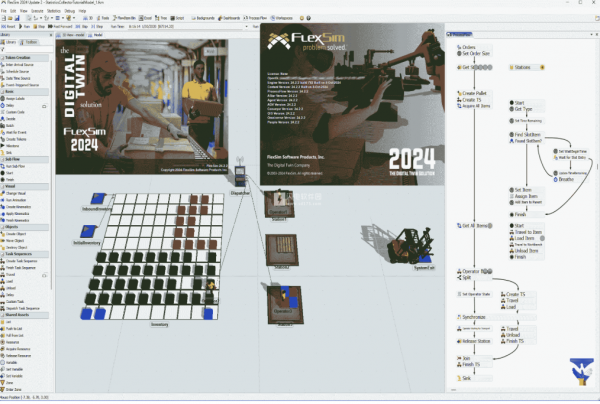Add an Inter-Arrival Source from the library

[x=19, y=65]
